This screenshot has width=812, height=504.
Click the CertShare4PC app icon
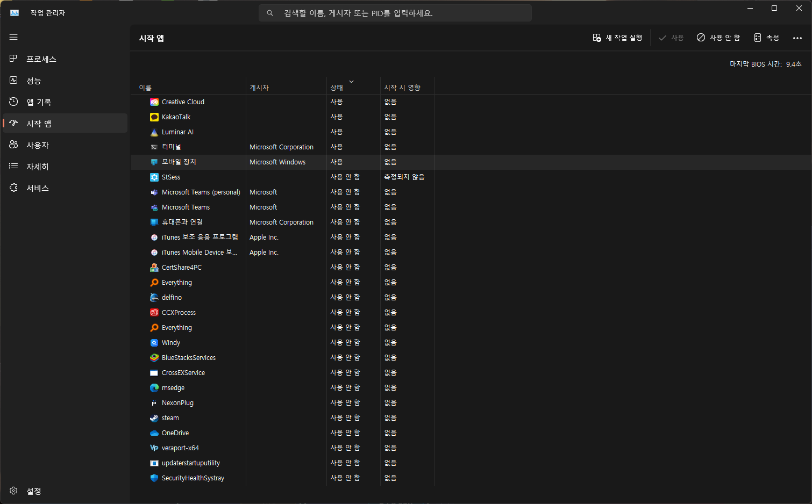(154, 268)
